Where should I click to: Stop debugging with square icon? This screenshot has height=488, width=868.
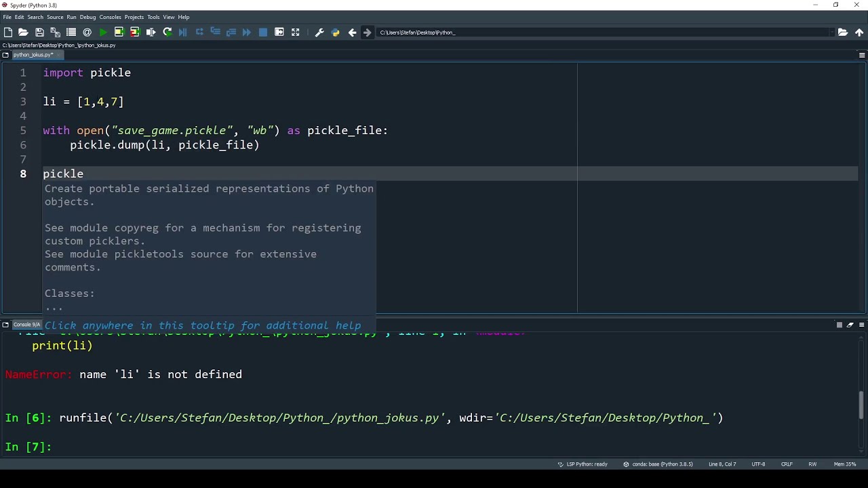point(263,32)
